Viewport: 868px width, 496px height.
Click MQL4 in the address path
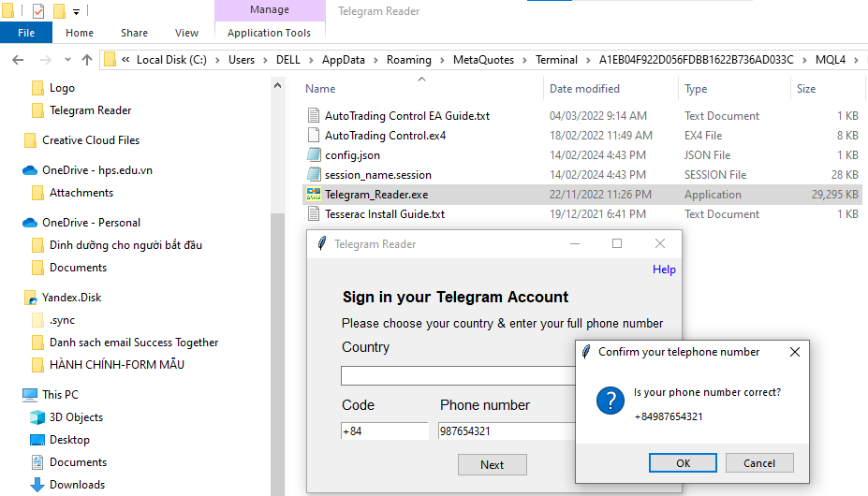point(831,60)
